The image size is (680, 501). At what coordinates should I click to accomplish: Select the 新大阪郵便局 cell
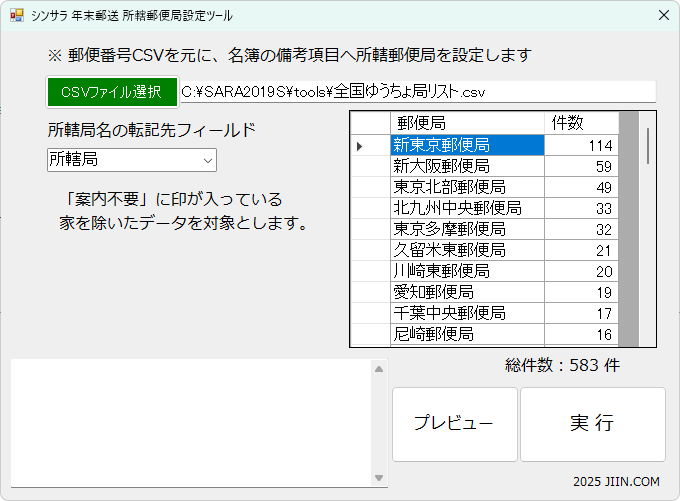tap(467, 166)
